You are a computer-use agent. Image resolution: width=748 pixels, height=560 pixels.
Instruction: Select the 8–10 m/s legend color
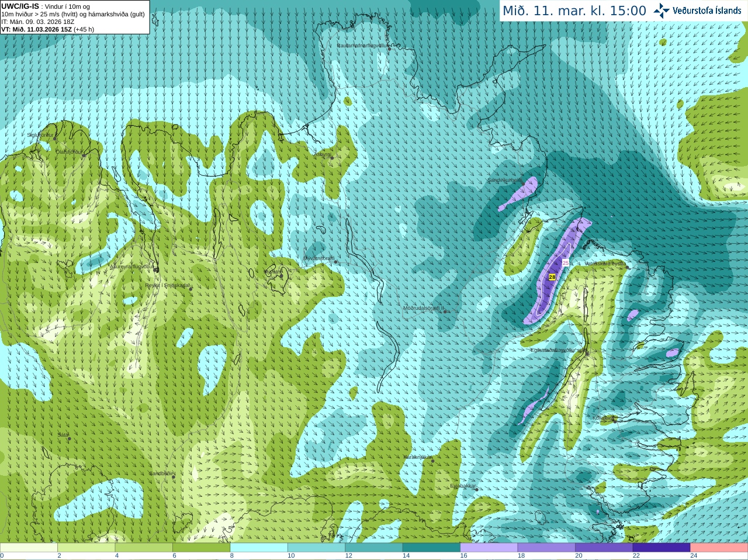click(259, 548)
